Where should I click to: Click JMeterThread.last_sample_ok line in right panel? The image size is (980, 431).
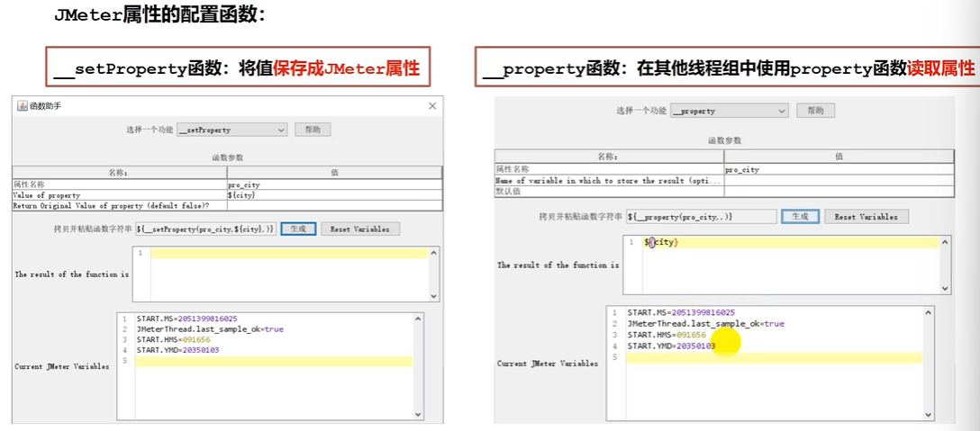705,324
